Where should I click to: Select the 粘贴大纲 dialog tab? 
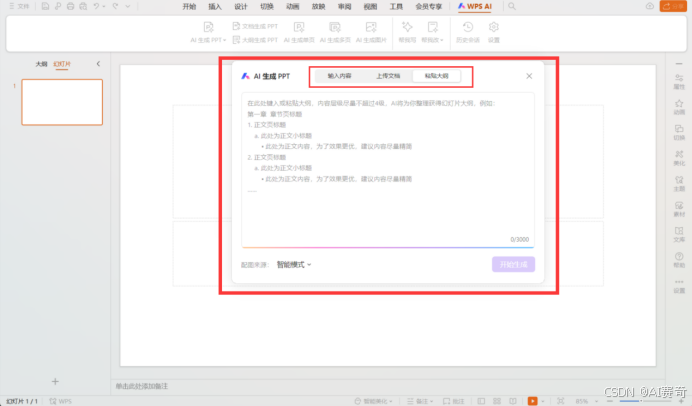(x=436, y=76)
